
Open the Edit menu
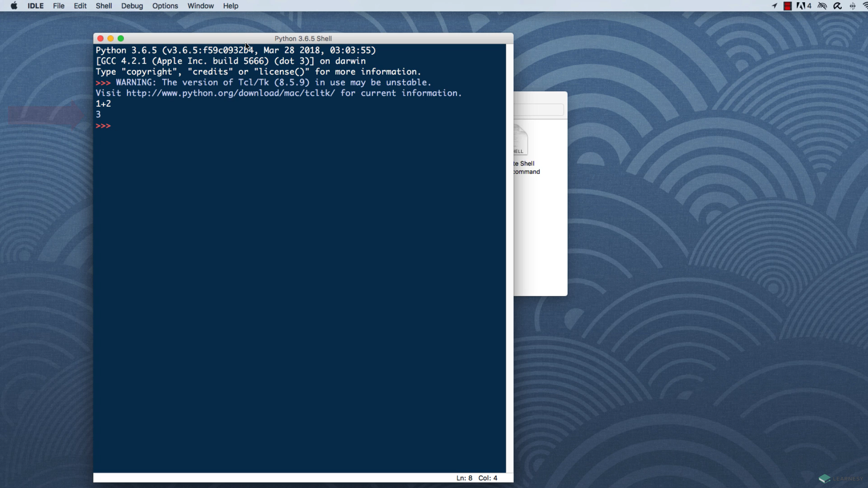point(80,6)
